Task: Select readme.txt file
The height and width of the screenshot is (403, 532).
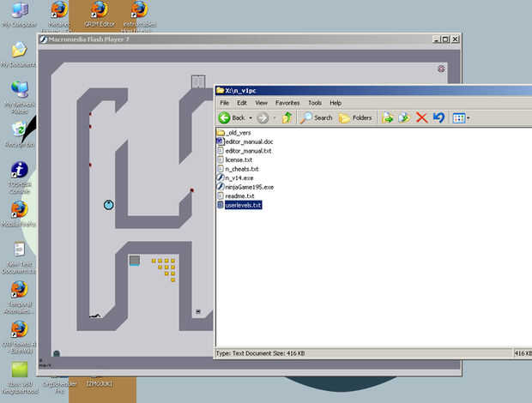Action: click(x=235, y=195)
